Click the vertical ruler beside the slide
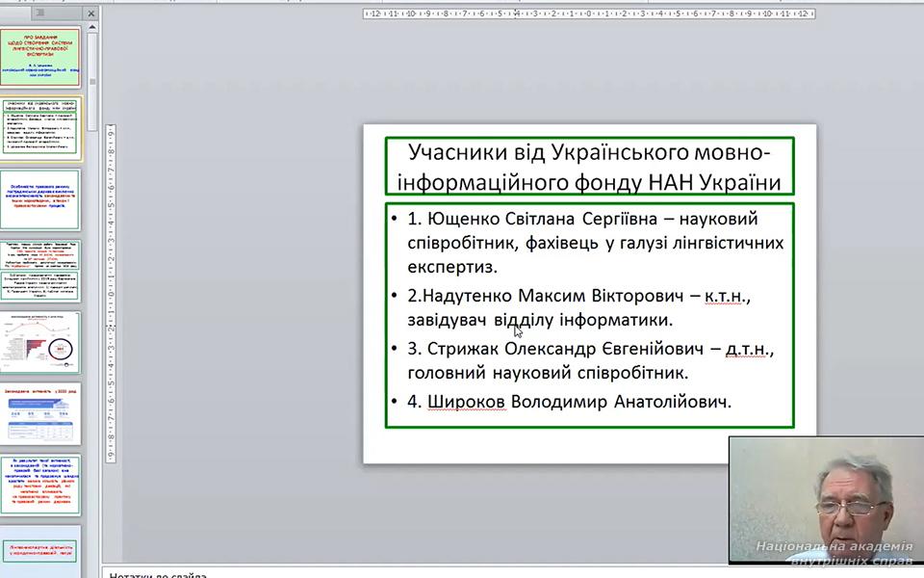The width and height of the screenshot is (924, 578). [110, 293]
